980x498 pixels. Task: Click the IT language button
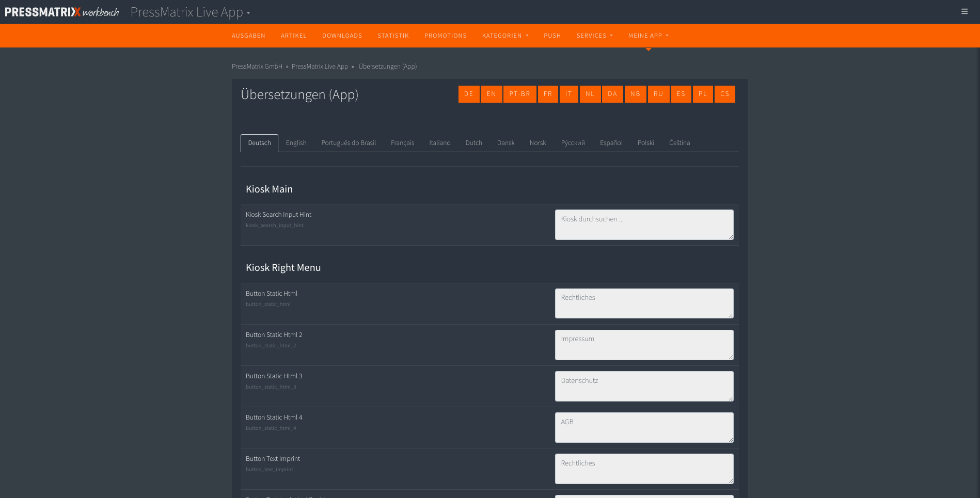pyautogui.click(x=568, y=94)
